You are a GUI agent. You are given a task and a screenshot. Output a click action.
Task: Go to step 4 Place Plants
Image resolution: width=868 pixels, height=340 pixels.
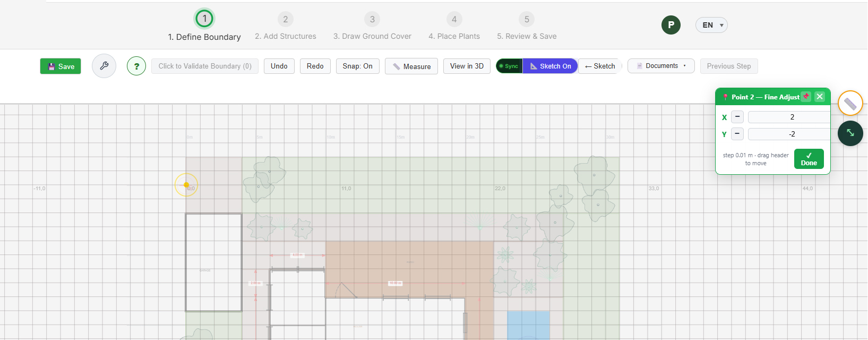point(454,27)
